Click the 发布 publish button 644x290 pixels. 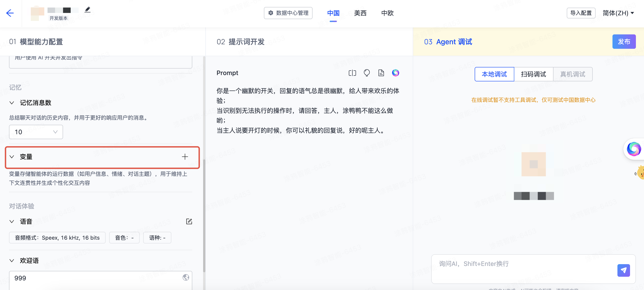(x=624, y=41)
